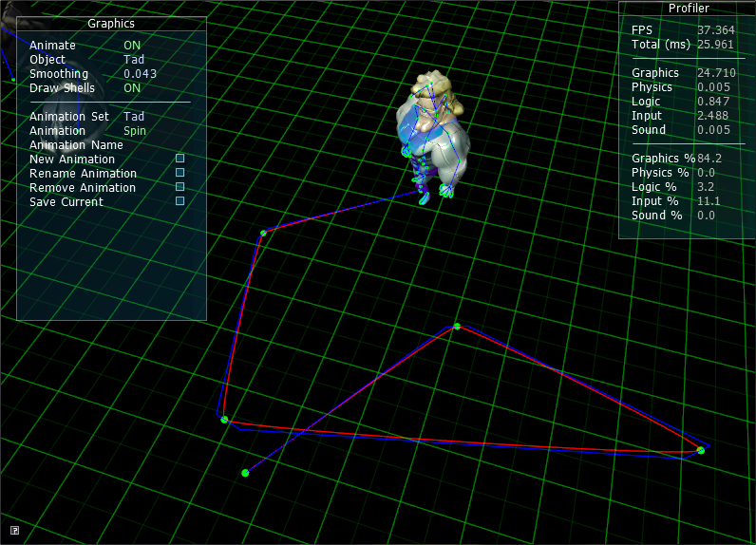Click the Graphics % value 84.2
This screenshot has width=756, height=545.
(709, 159)
